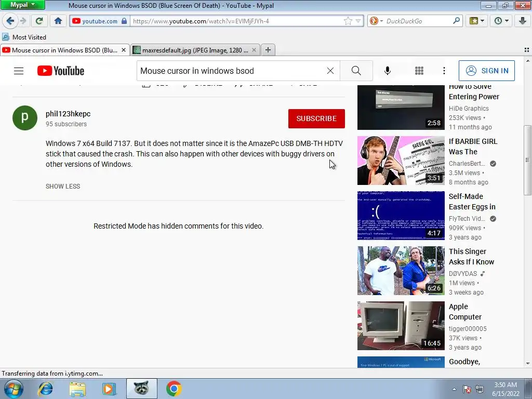
Task: Open the browser home page icon
Action: tap(58, 21)
